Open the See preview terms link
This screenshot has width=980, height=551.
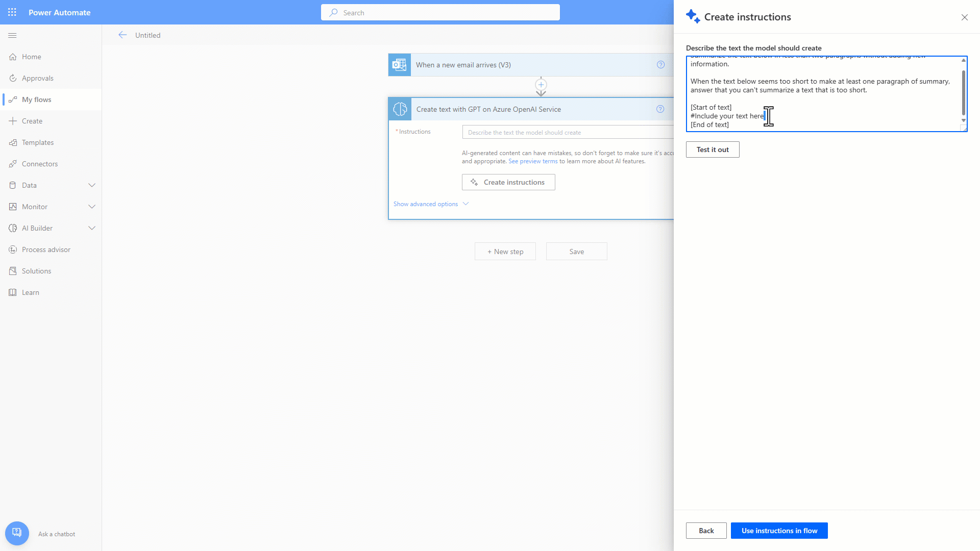(533, 161)
